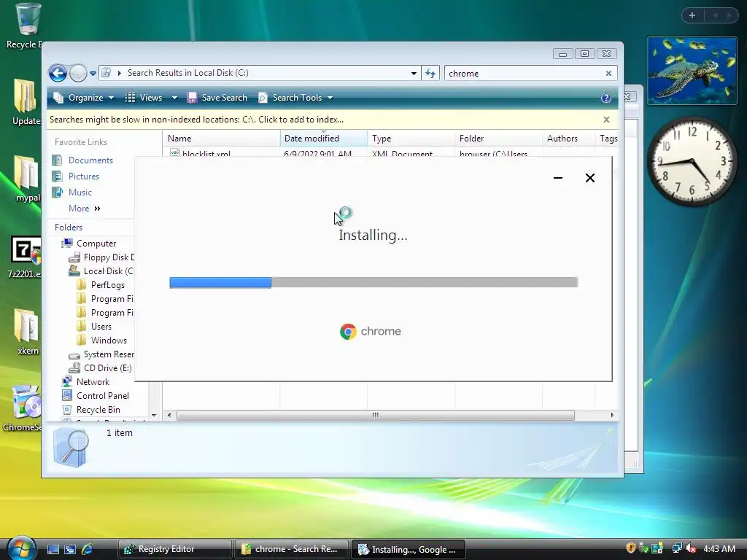The height and width of the screenshot is (560, 747).
Task: Sort by Date modified column header
Action: (324, 138)
